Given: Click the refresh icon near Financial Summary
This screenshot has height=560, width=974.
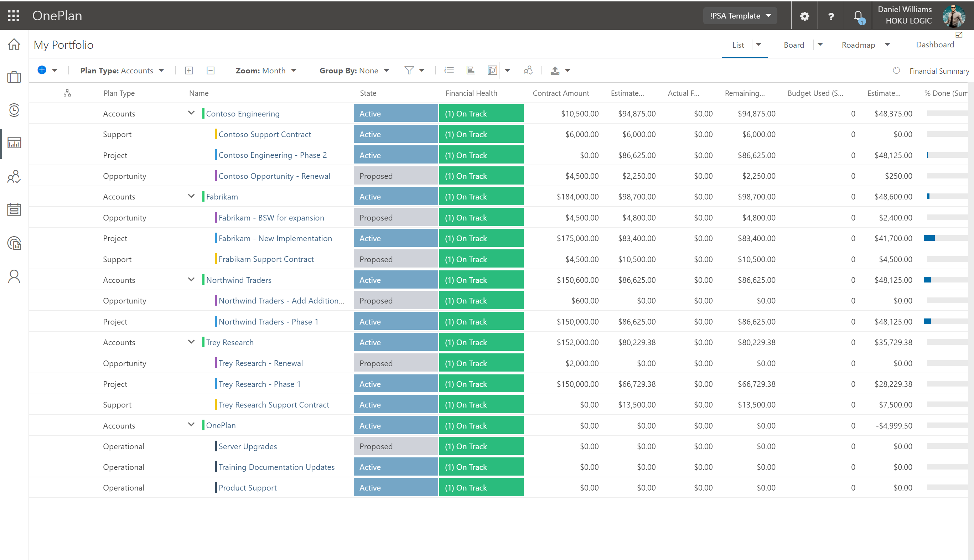Looking at the screenshot, I should 896,71.
